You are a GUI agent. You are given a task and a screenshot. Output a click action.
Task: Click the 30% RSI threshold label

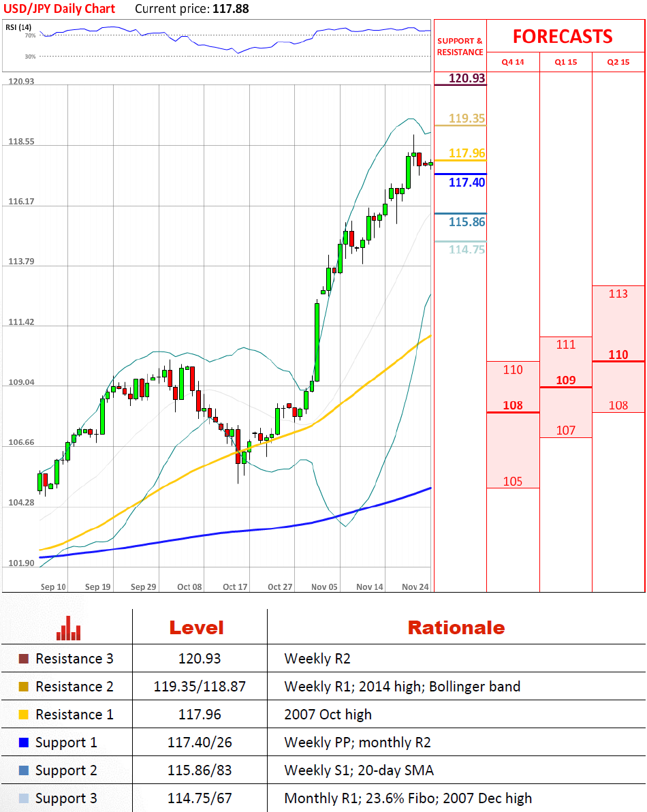tap(31, 57)
